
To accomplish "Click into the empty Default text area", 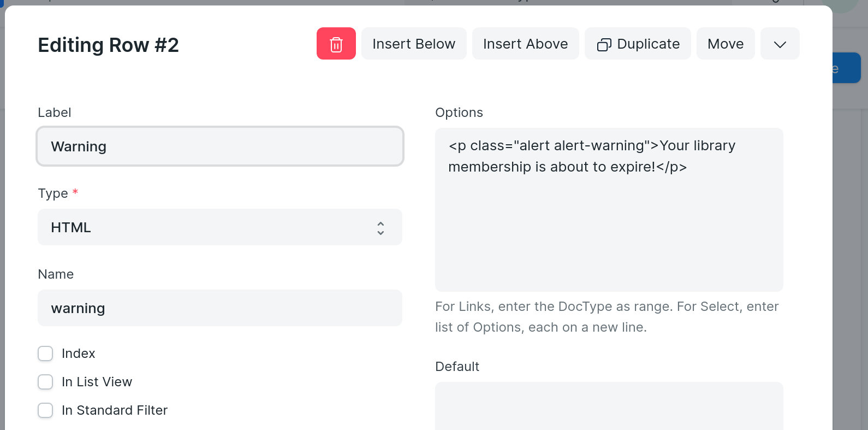I will (609, 407).
